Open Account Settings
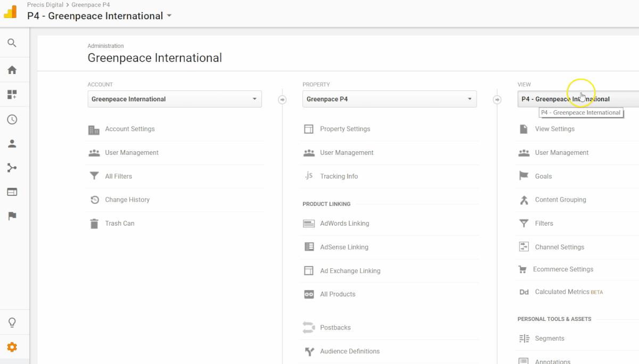This screenshot has height=364, width=639. click(x=130, y=129)
